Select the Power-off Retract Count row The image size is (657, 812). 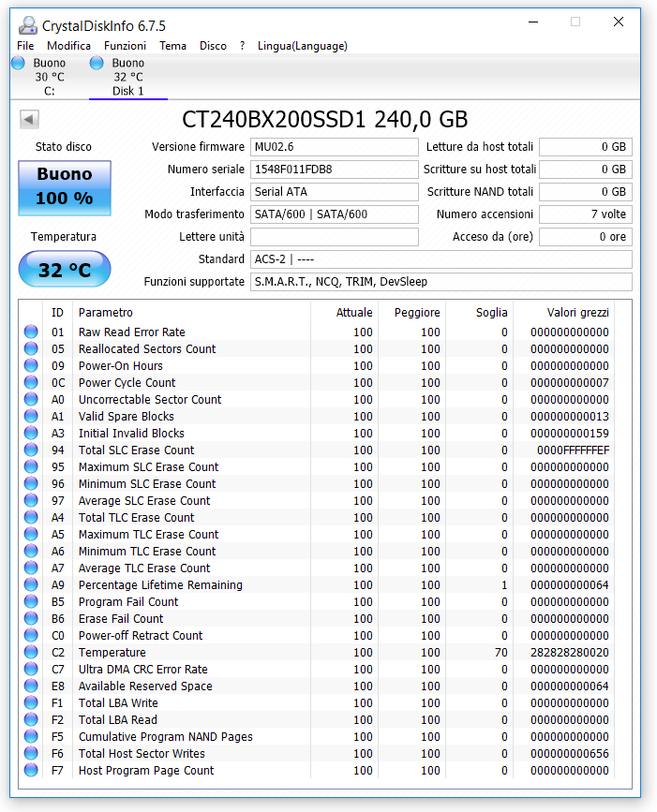317,635
